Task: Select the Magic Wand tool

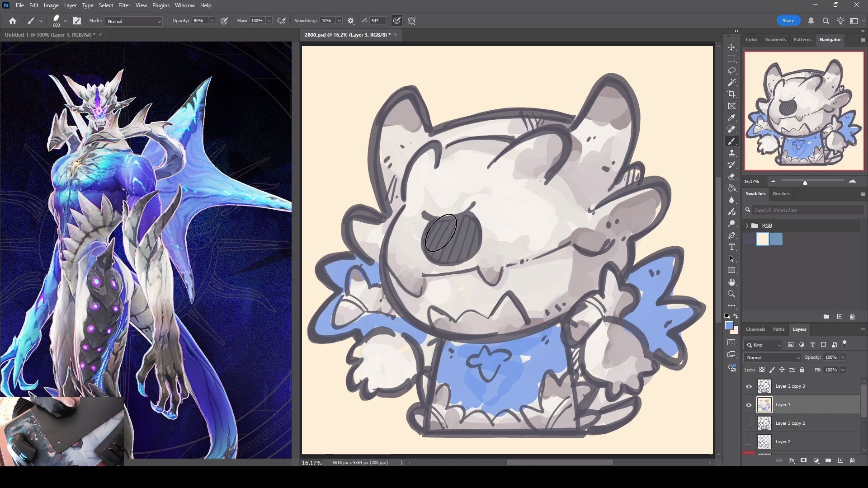Action: (x=731, y=83)
